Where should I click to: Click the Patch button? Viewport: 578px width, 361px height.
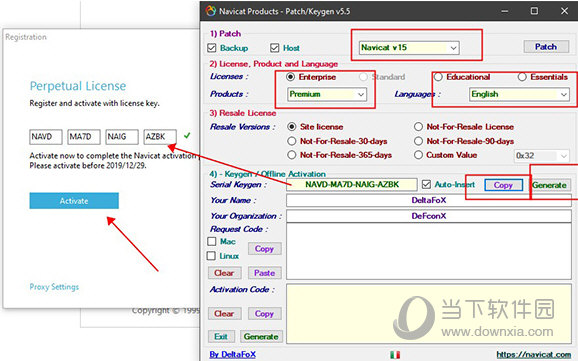[546, 47]
